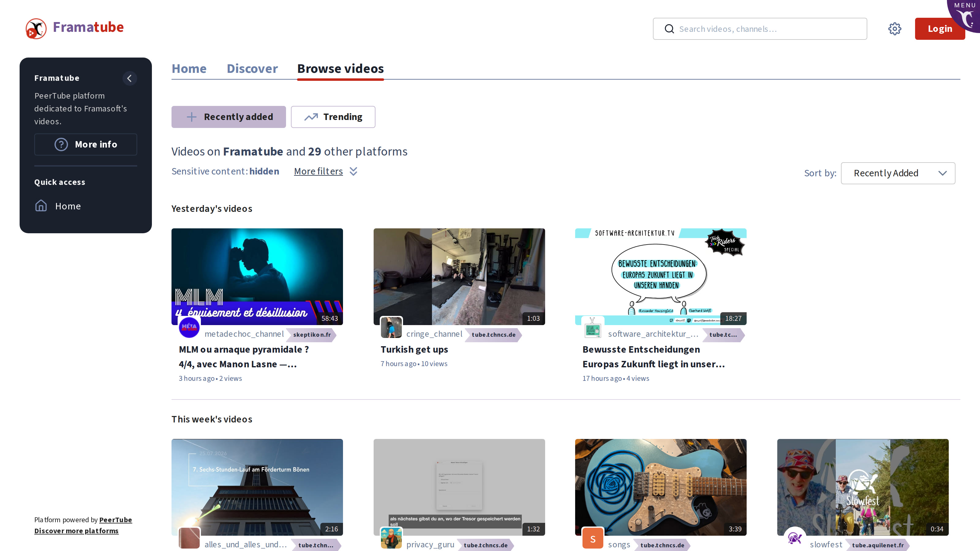
Task: Open the songs channel name
Action: click(x=619, y=545)
